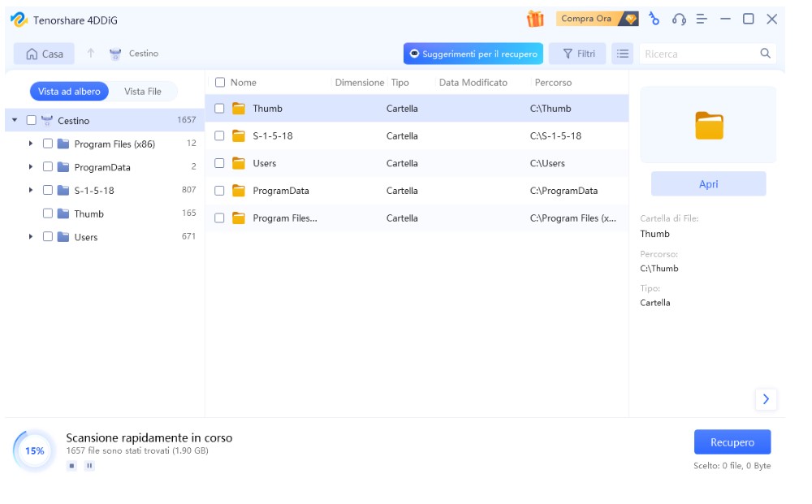Screen dimensions: 812x504
Task: Go up one level with arrow icon
Action: (x=91, y=54)
